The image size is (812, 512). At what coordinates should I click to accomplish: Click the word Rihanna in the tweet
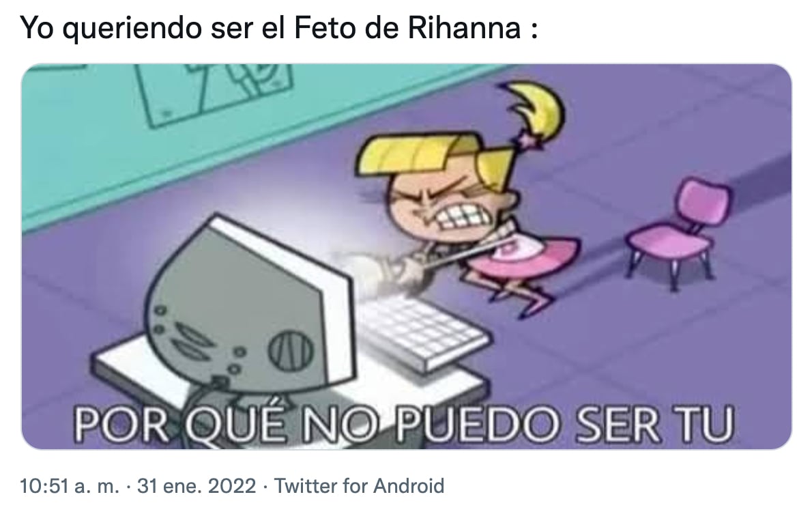tap(464, 27)
